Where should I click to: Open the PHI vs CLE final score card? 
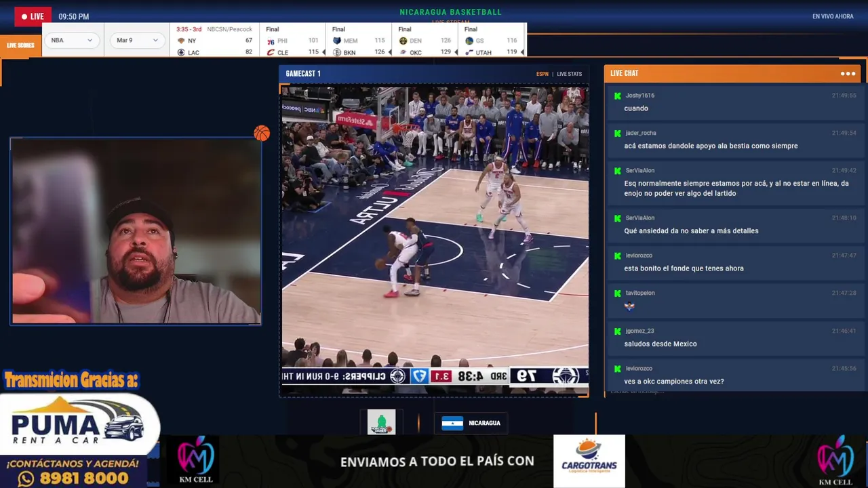pos(292,41)
